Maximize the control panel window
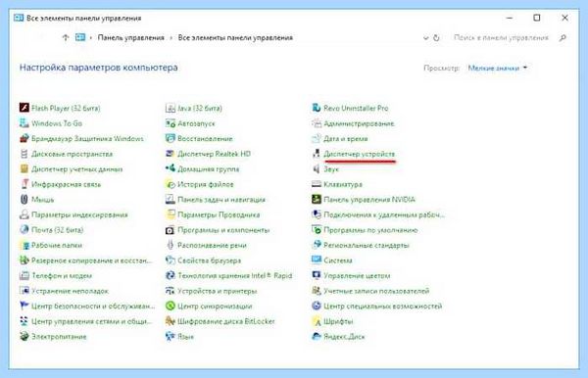Image resolution: width=588 pixels, height=378 pixels. (537, 18)
